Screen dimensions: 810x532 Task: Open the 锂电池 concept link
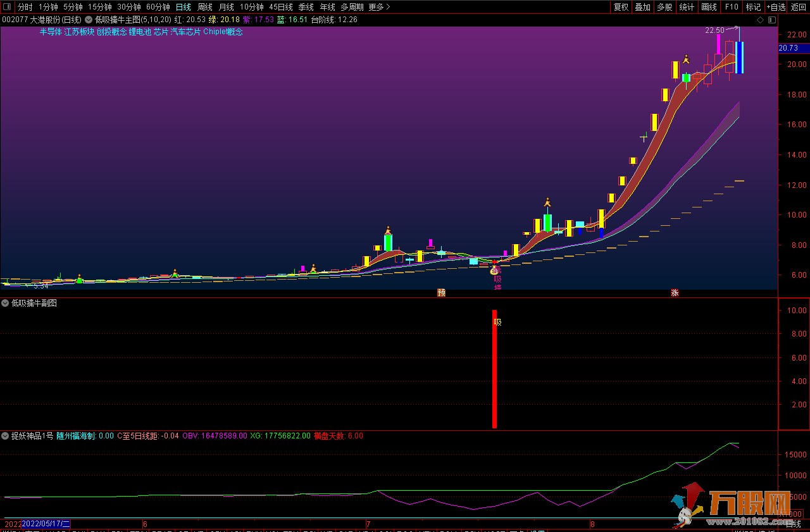140,32
